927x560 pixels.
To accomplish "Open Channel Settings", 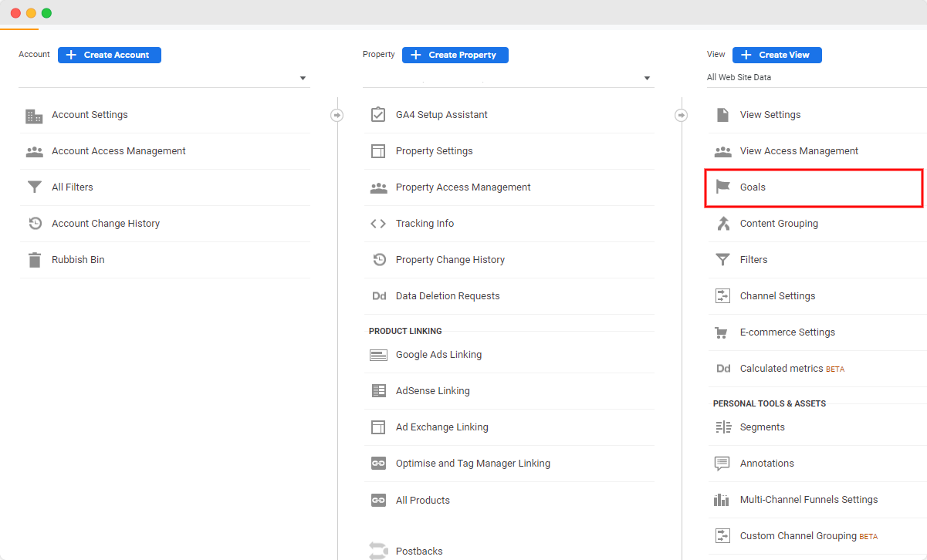I will point(776,295).
